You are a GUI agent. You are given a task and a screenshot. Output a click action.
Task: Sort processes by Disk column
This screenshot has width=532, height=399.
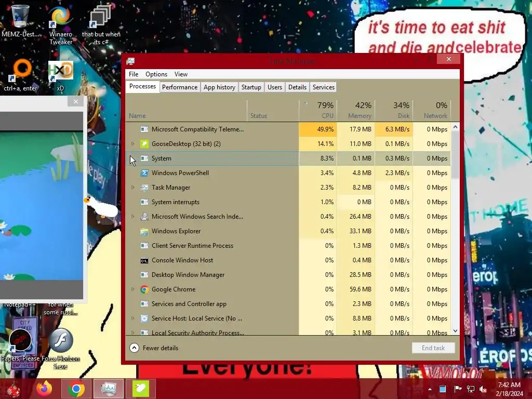click(x=394, y=110)
